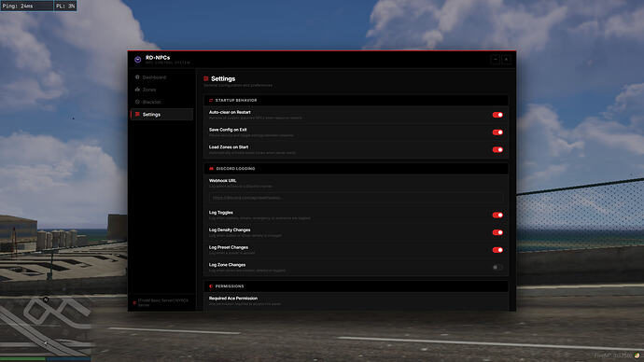Turn off Log Preset Changes
The height and width of the screenshot is (362, 644).
(x=497, y=250)
